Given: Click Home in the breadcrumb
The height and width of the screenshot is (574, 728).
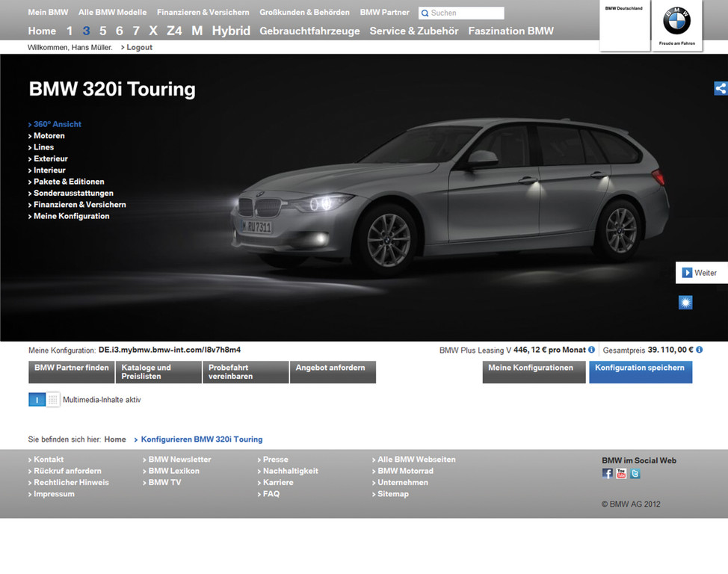Looking at the screenshot, I should (x=115, y=439).
